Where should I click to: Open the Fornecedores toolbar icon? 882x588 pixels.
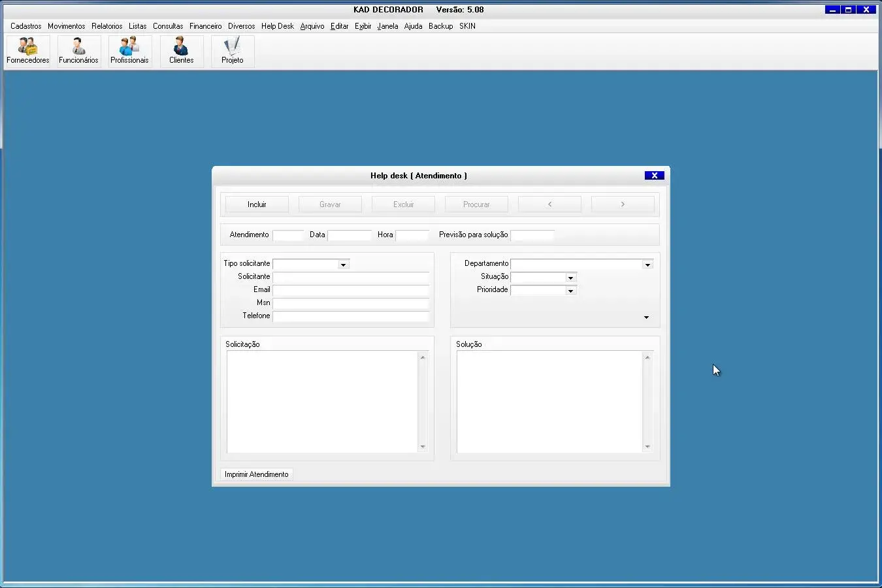(x=27, y=51)
